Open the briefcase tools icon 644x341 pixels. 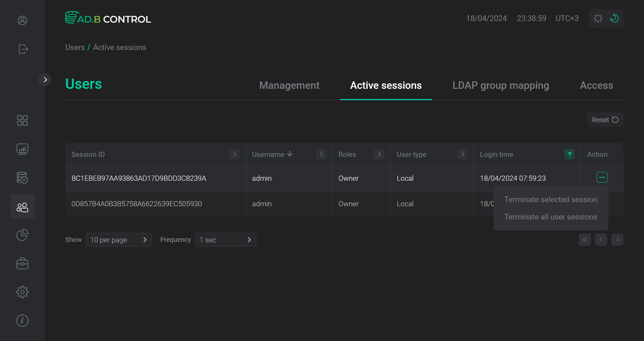(x=22, y=263)
